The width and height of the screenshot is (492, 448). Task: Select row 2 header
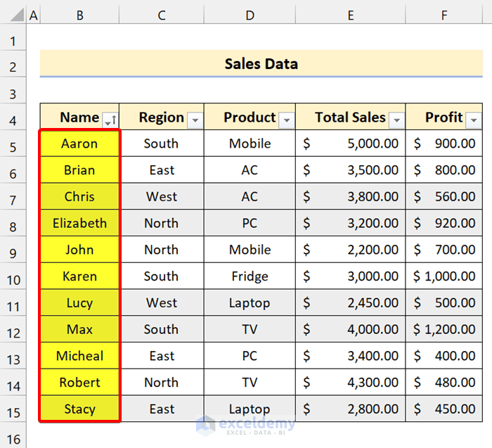click(x=13, y=67)
